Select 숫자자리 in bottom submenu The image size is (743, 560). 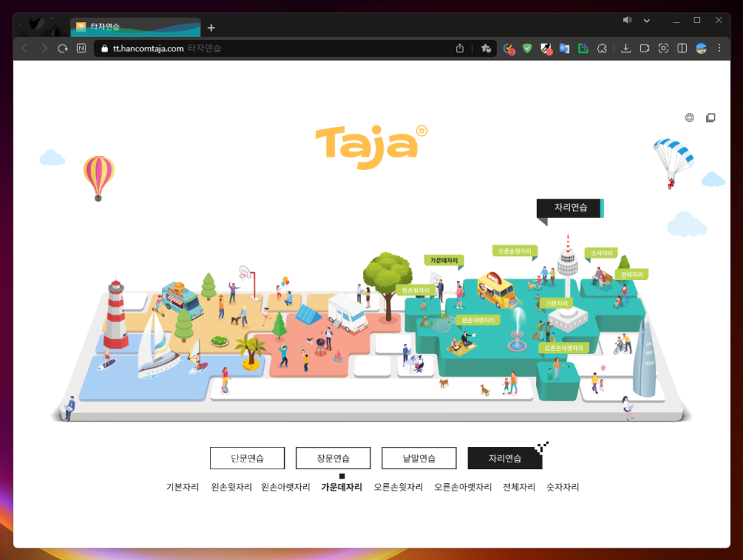[x=562, y=487]
